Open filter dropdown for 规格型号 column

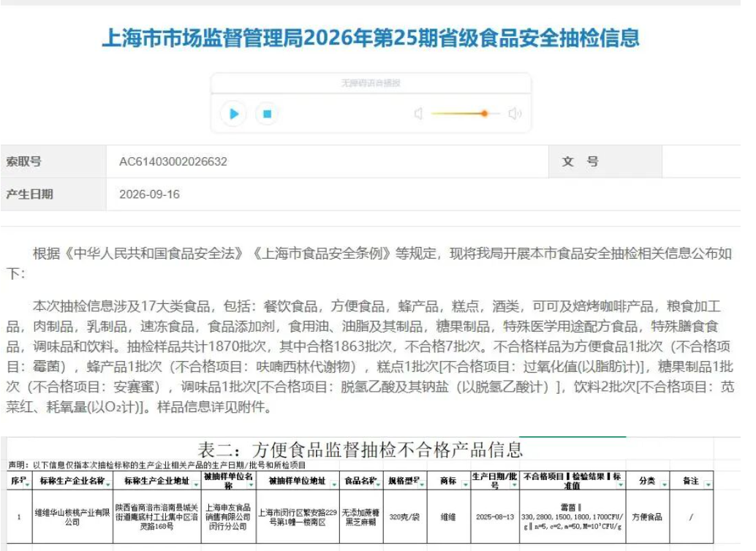point(423,484)
